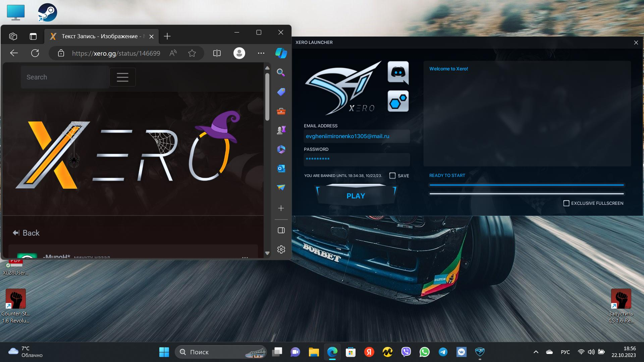Enable the SAVE checkbox
Viewport: 644px width, 362px height.
click(x=392, y=176)
